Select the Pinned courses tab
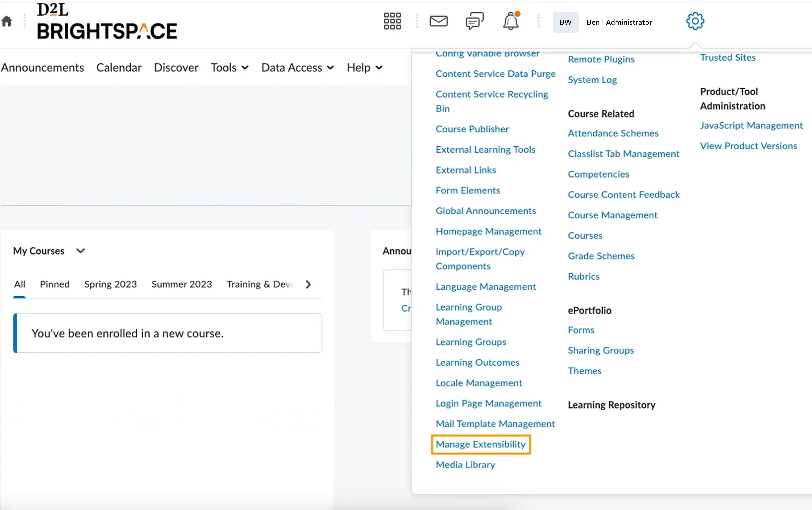This screenshot has height=510, width=812. click(x=55, y=284)
